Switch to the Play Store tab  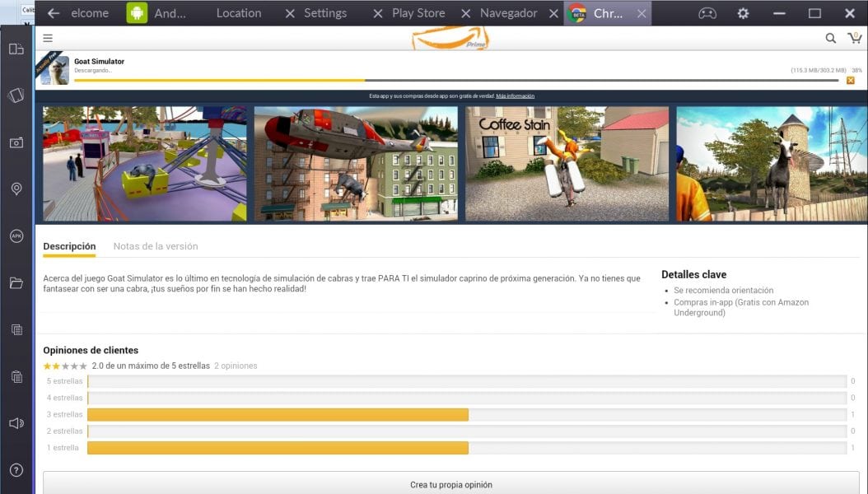point(418,13)
